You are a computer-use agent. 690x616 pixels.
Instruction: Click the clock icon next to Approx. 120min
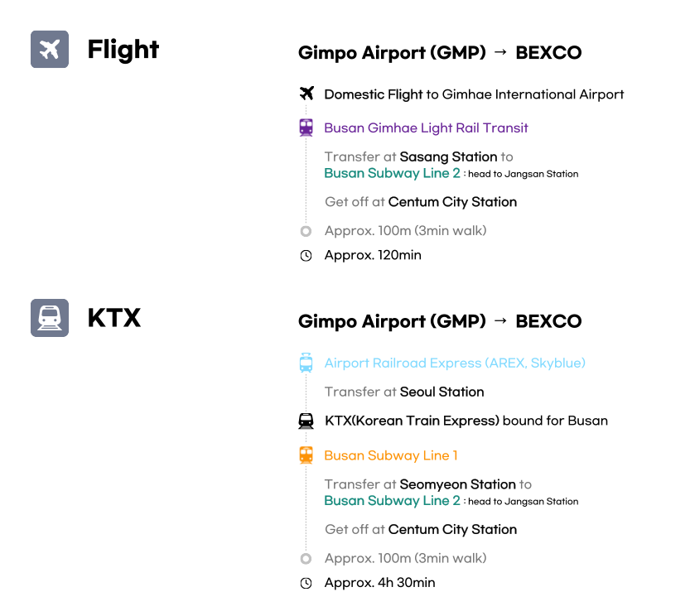pyautogui.click(x=306, y=256)
